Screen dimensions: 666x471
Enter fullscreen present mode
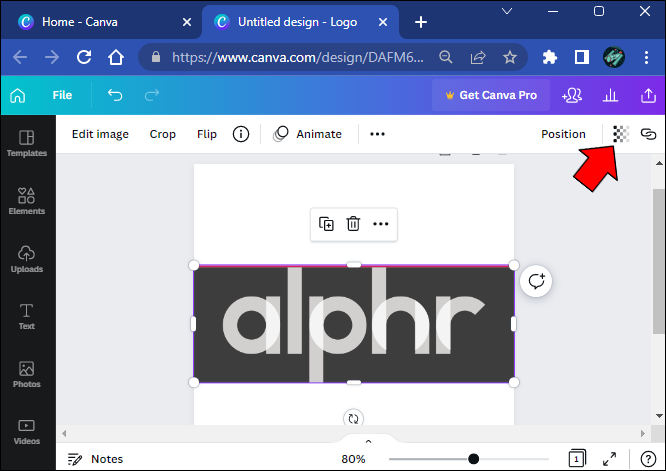610,459
